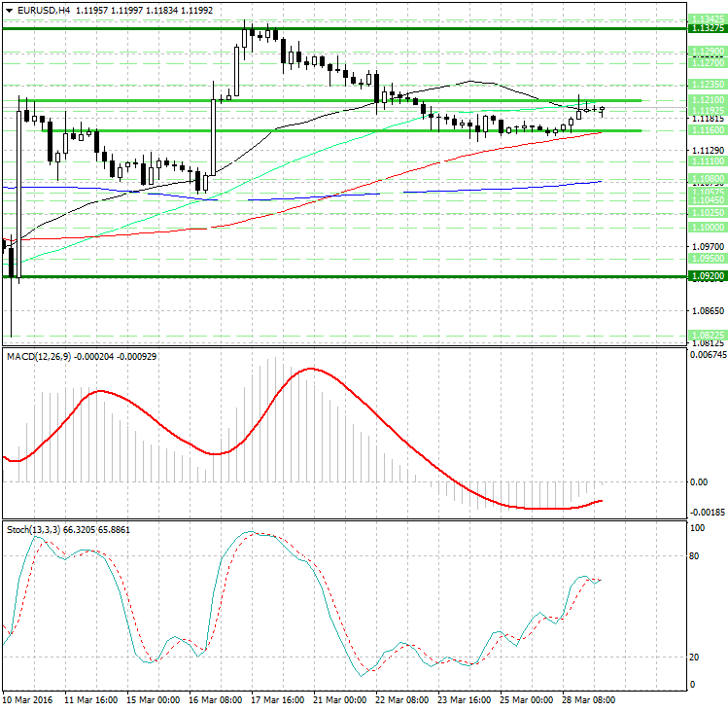Screen dimensions: 728x711
Task: Click the MACD 0.006745 scale value
Action: (x=709, y=355)
